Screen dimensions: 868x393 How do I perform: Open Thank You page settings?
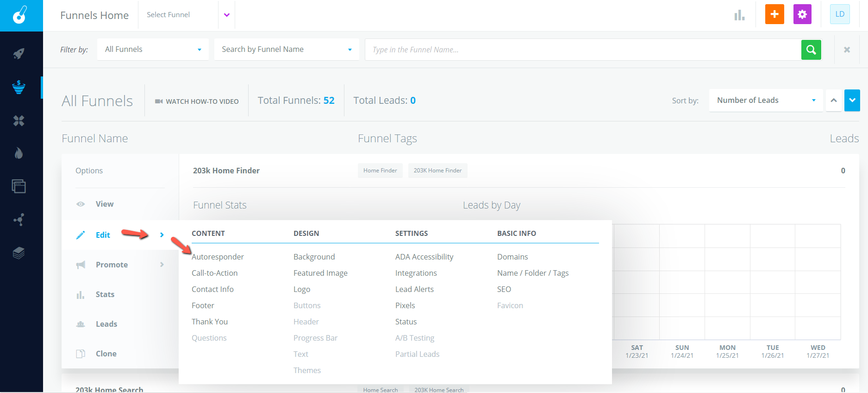click(210, 322)
